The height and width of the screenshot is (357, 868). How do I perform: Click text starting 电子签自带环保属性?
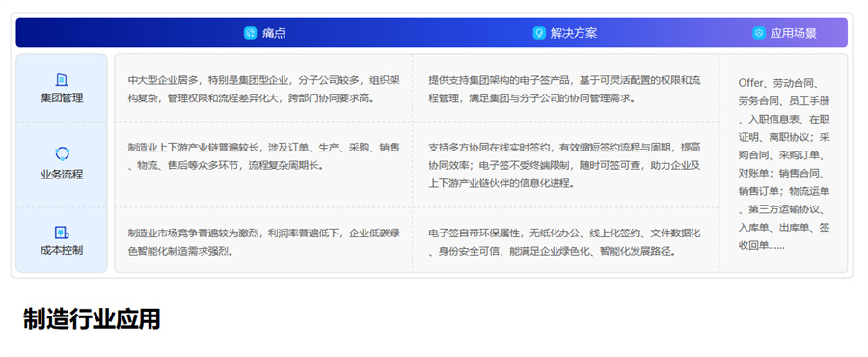pyautogui.click(x=564, y=242)
